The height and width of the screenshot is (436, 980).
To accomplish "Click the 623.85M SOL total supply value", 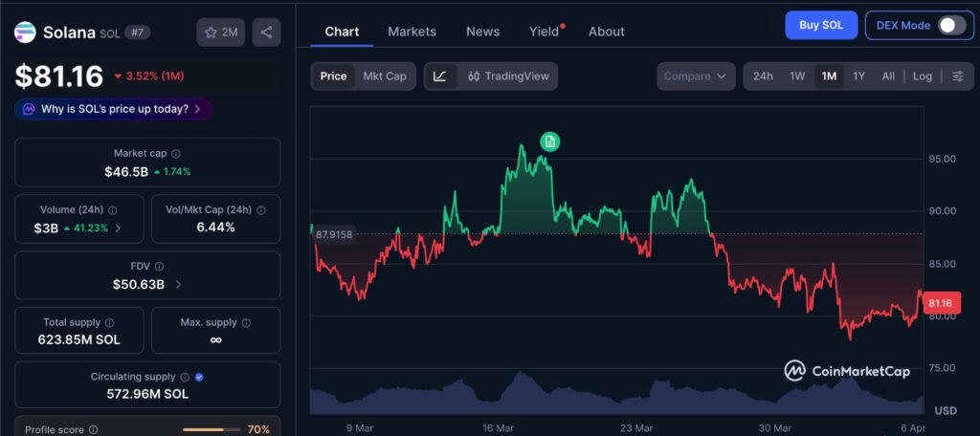I will (78, 340).
